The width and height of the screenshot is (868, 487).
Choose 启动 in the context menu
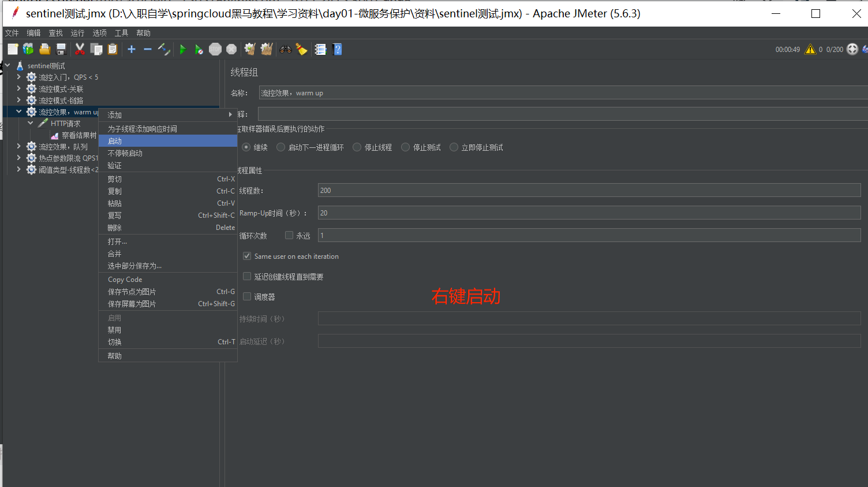168,141
